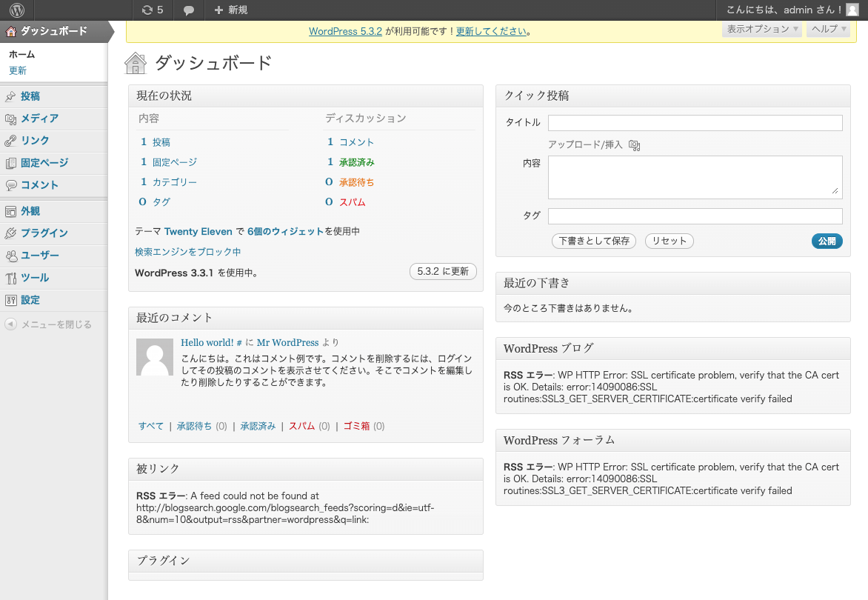Click ゴミ箱 comments filter link
868x600 pixels.
point(356,426)
